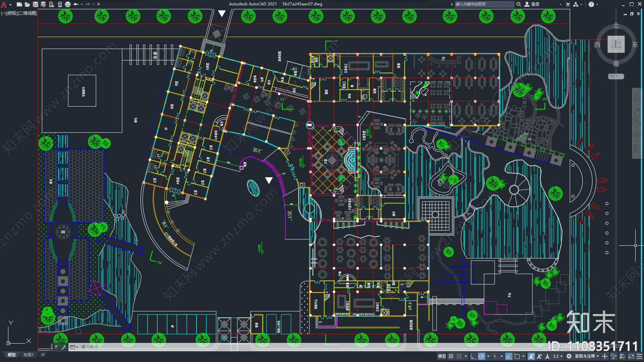Open the WCS coordinate system dropdown
The width and height of the screenshot is (644, 362).
pos(616,76)
